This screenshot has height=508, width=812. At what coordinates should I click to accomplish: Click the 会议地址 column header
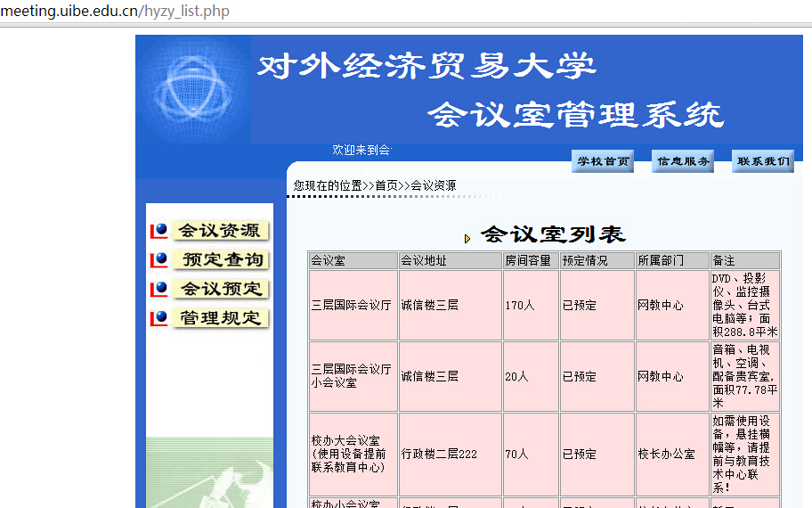[x=451, y=261]
